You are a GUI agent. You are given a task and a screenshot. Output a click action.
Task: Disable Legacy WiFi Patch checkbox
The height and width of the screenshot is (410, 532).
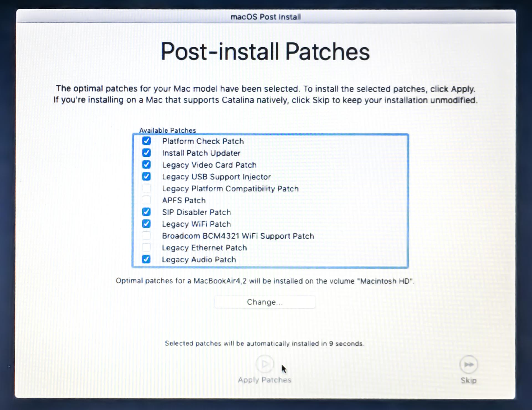point(146,224)
